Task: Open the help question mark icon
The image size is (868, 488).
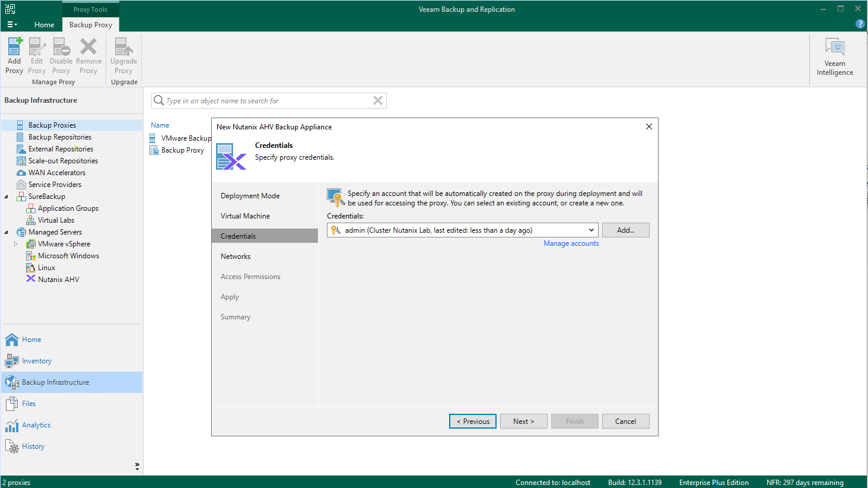Action: point(860,24)
